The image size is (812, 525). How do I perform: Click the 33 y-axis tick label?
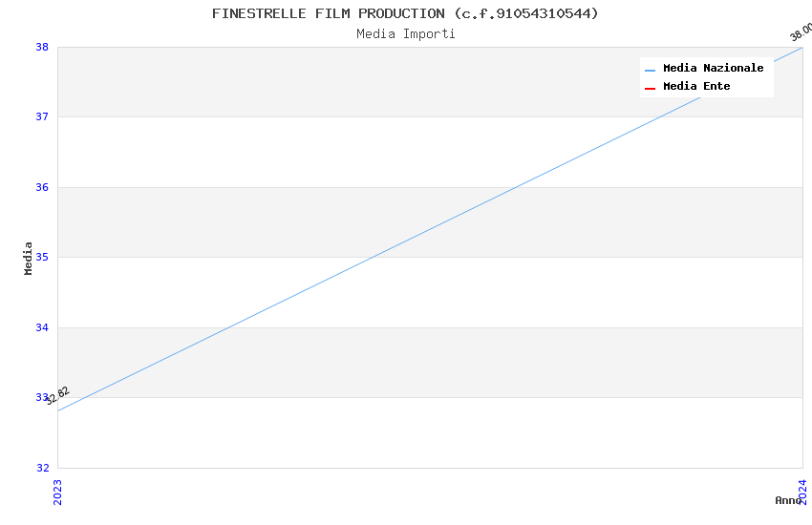tap(42, 398)
